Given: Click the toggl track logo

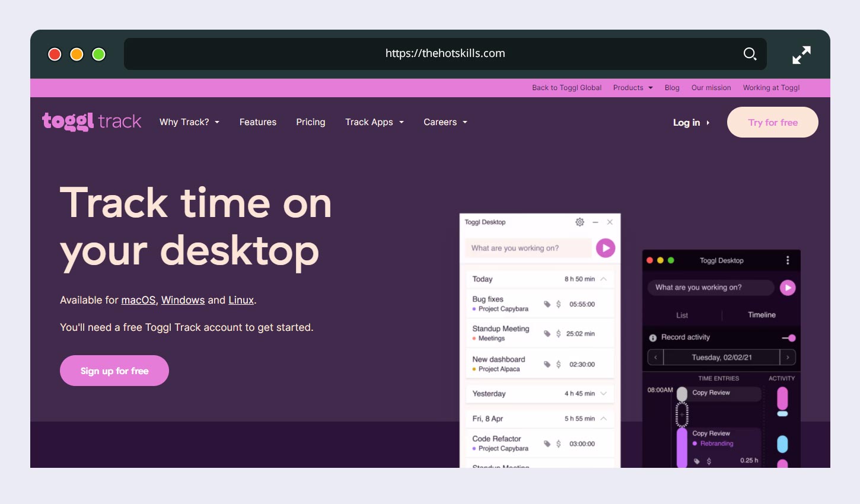Looking at the screenshot, I should click(91, 122).
